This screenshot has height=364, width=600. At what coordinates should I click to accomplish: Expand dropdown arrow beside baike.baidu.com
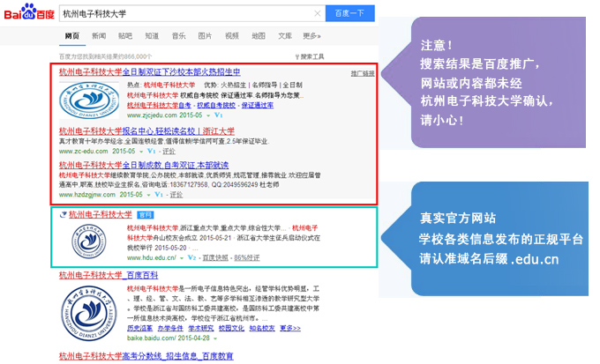click(215, 338)
